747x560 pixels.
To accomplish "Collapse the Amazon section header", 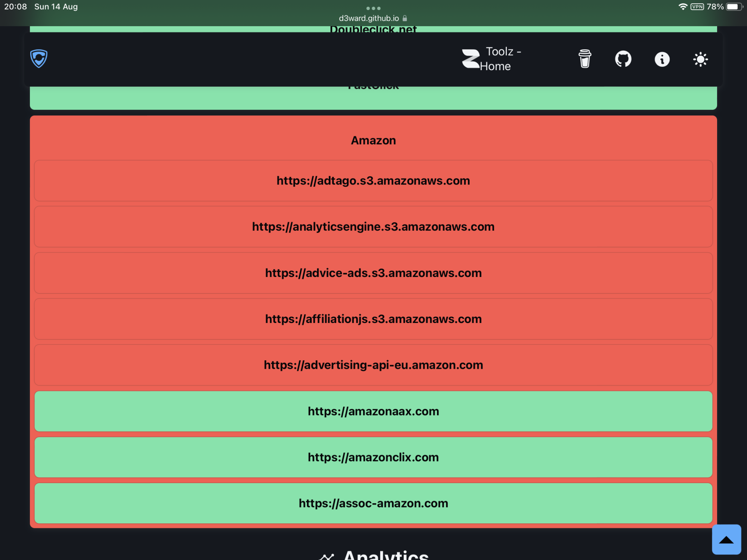I will click(373, 140).
